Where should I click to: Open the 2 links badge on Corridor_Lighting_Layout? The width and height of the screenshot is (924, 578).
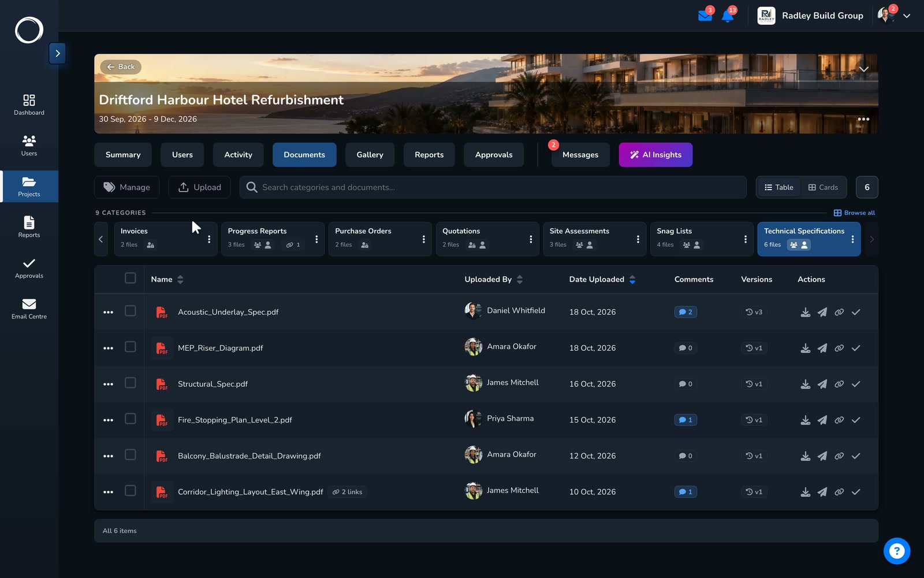[348, 492]
